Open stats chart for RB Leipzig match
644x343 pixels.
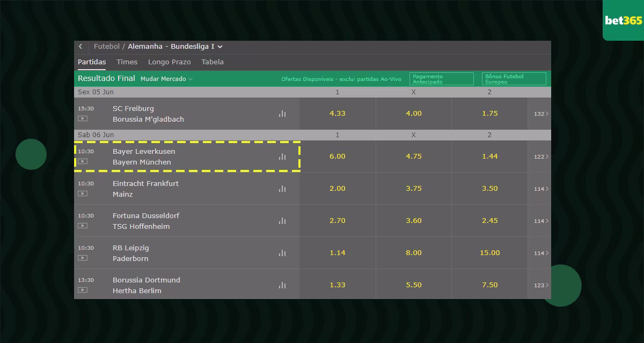click(x=282, y=253)
